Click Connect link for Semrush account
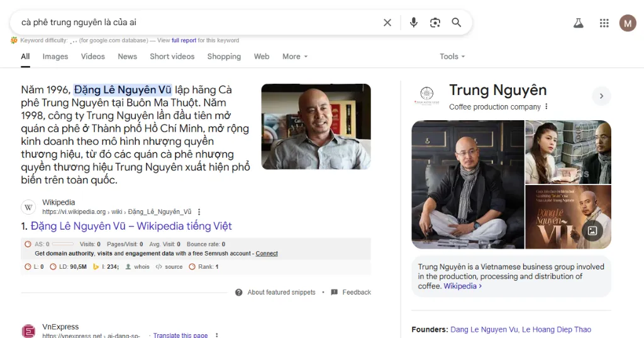This screenshot has width=644, height=338. coord(267,253)
